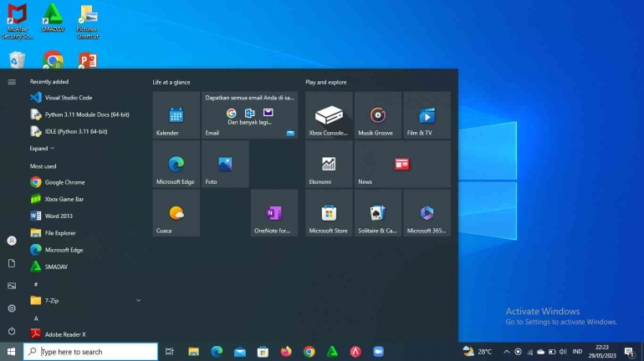Switch input language IND indicator
The width and height of the screenshot is (644, 361).
pyautogui.click(x=577, y=352)
